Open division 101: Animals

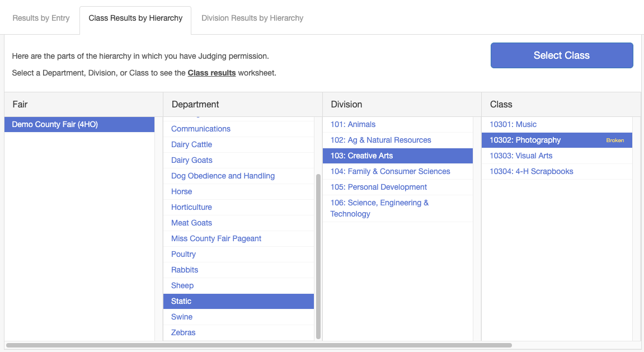[352, 124]
